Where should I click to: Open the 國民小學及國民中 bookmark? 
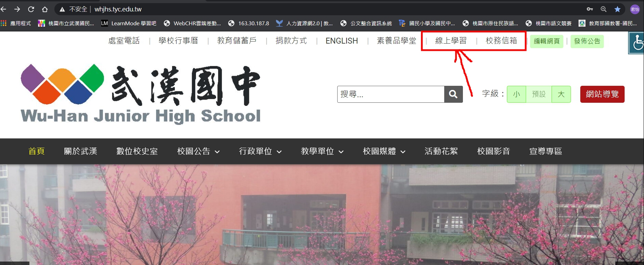coord(427,23)
